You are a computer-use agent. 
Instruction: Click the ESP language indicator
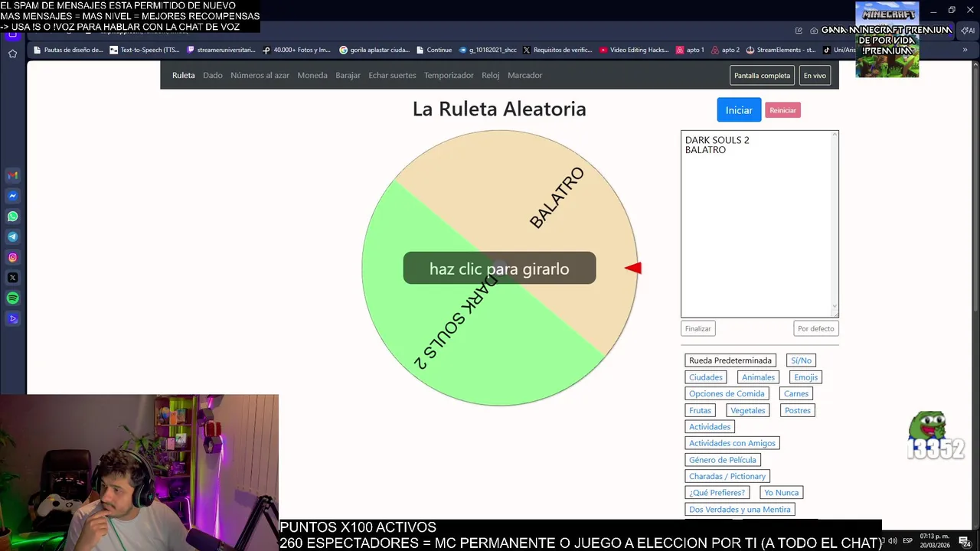click(x=907, y=541)
